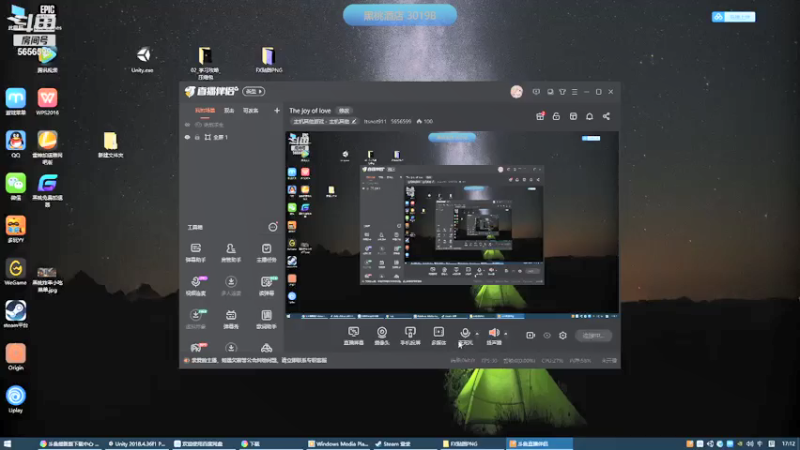Open the chat bubble icon beside 工具箱 heading
Viewport: 800px width, 450px height.
pyautogui.click(x=273, y=227)
